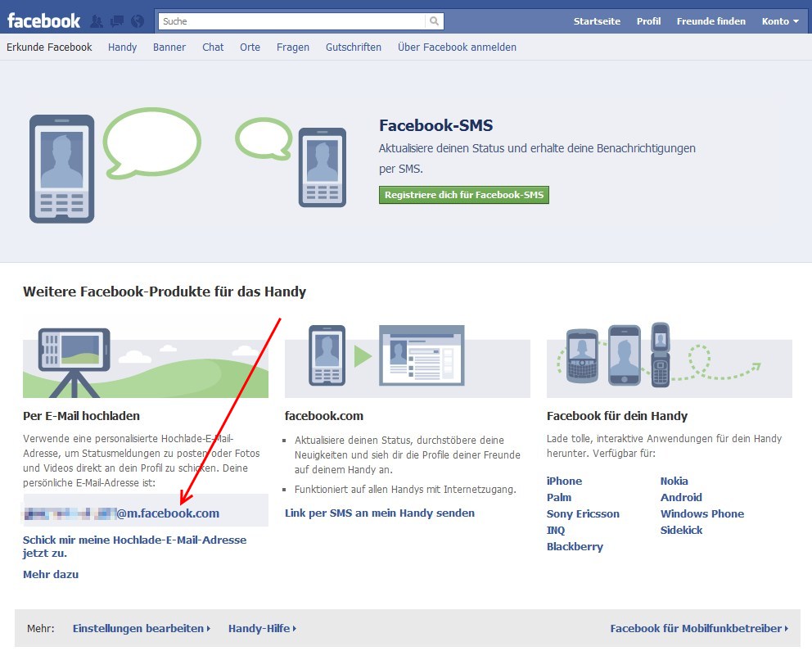Click the facebook.com section heading
This screenshot has height=651, width=812.
[324, 416]
